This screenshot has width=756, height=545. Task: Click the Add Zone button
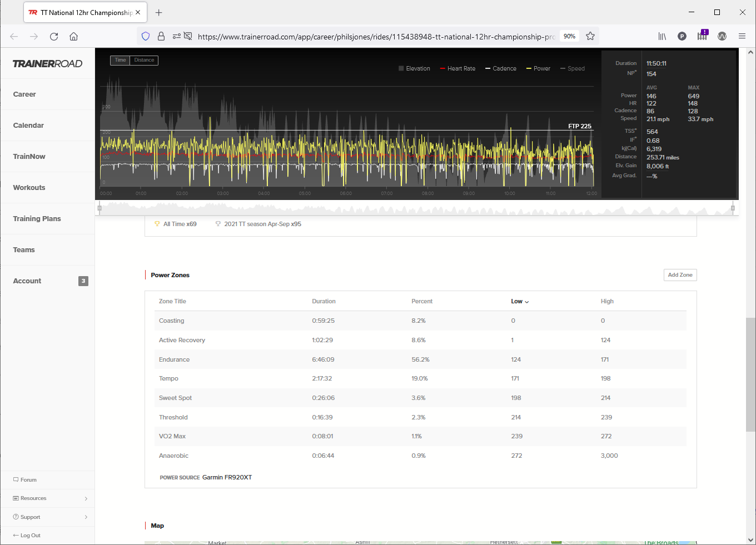click(x=680, y=275)
